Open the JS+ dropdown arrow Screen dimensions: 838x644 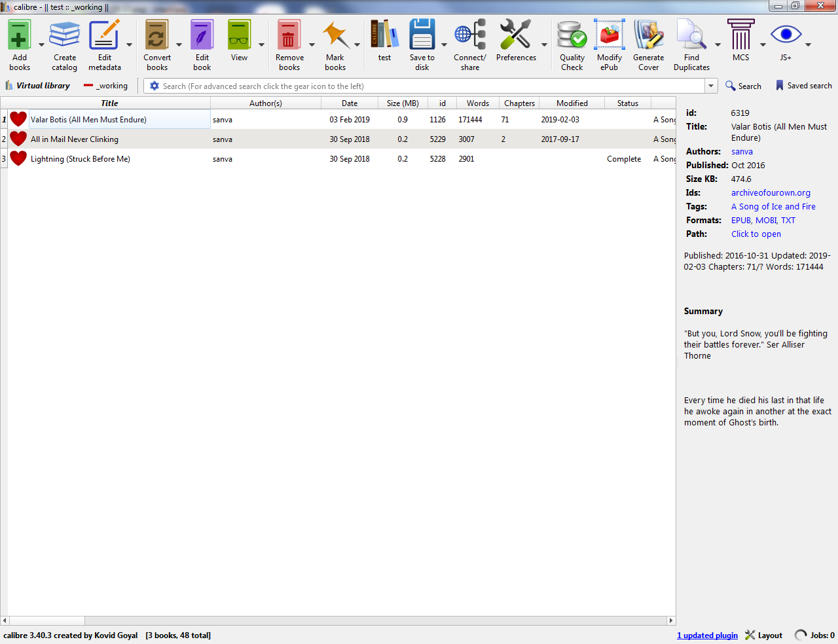point(808,45)
